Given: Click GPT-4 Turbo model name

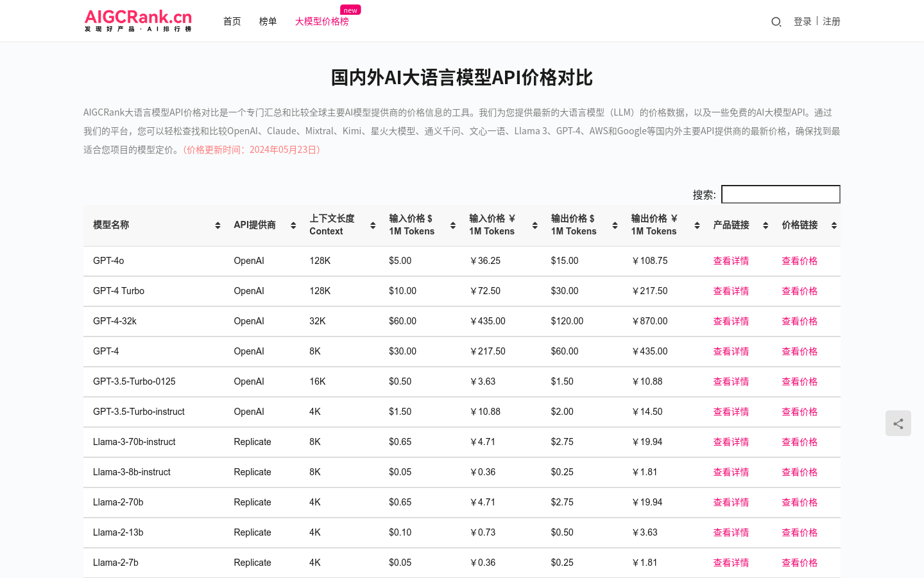Looking at the screenshot, I should click(119, 291).
